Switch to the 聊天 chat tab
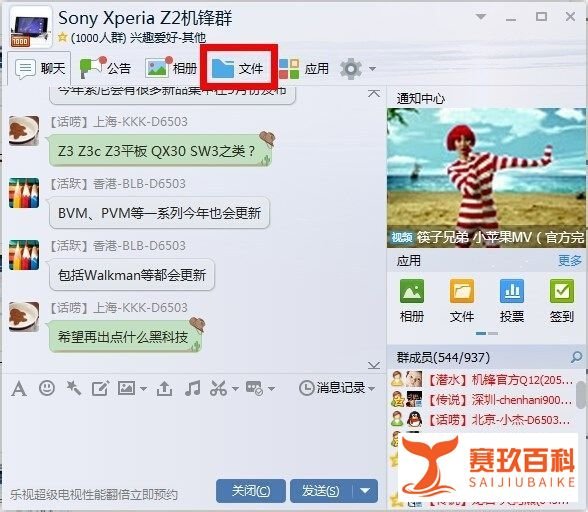The image size is (588, 512). pyautogui.click(x=39, y=69)
